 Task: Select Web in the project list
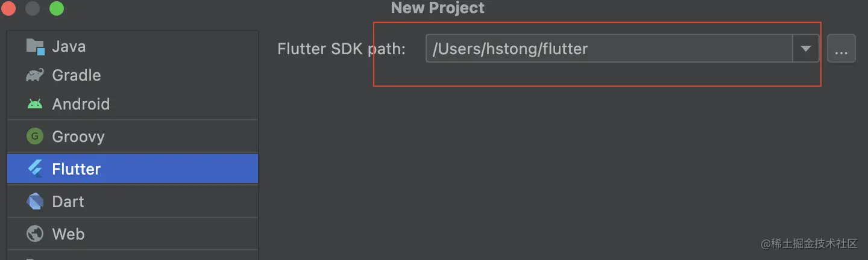[68, 234]
